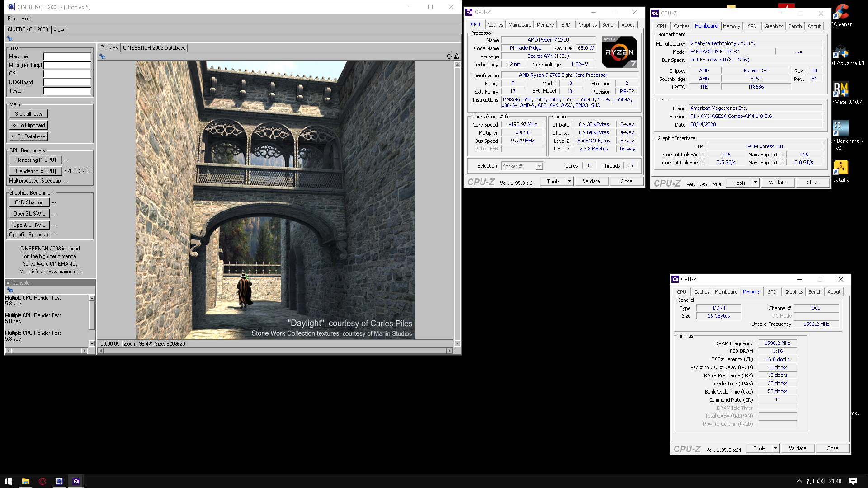Click the Console scrollbar down arrow
868x488 pixels.
point(92,343)
